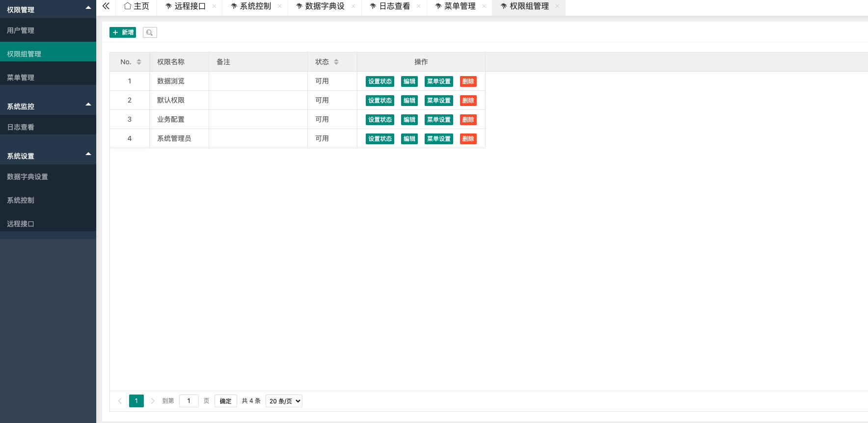The width and height of the screenshot is (868, 423).
Task: Open 菜单管理 in the sidebar
Action: pyautogui.click(x=48, y=77)
